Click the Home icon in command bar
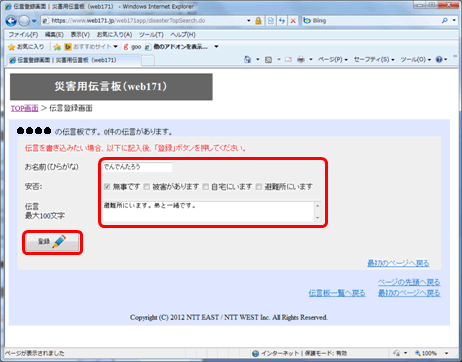462x362 pixels. pyautogui.click(x=247, y=60)
